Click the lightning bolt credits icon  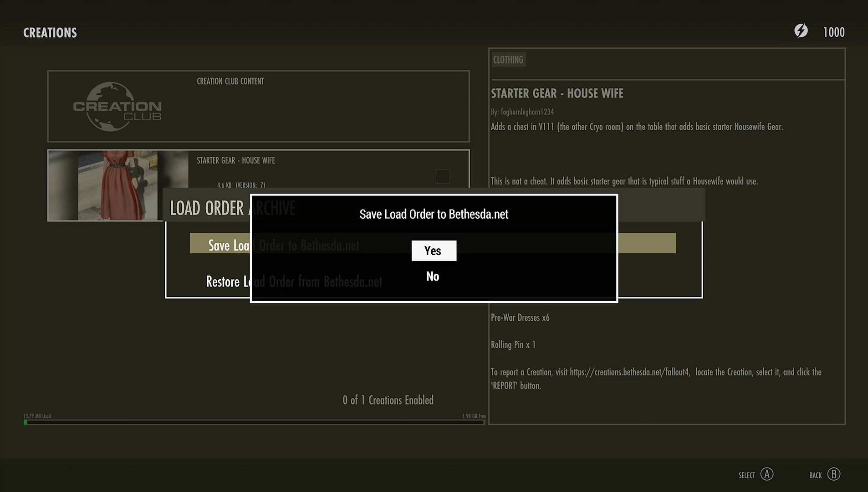click(801, 31)
